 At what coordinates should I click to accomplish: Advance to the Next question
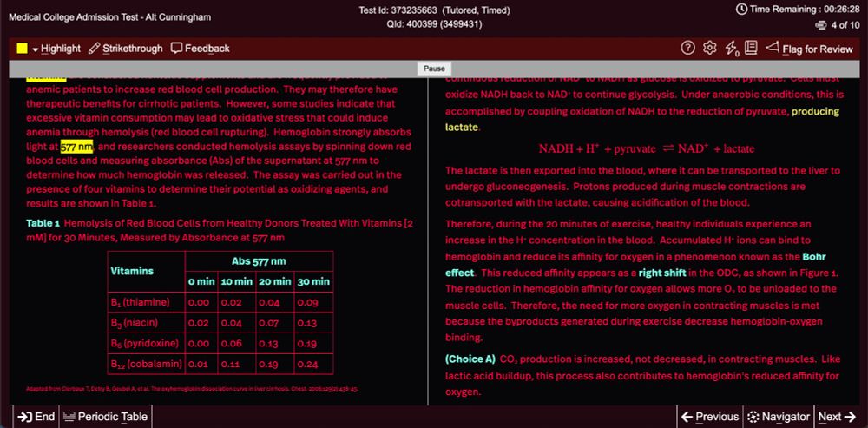click(x=837, y=417)
